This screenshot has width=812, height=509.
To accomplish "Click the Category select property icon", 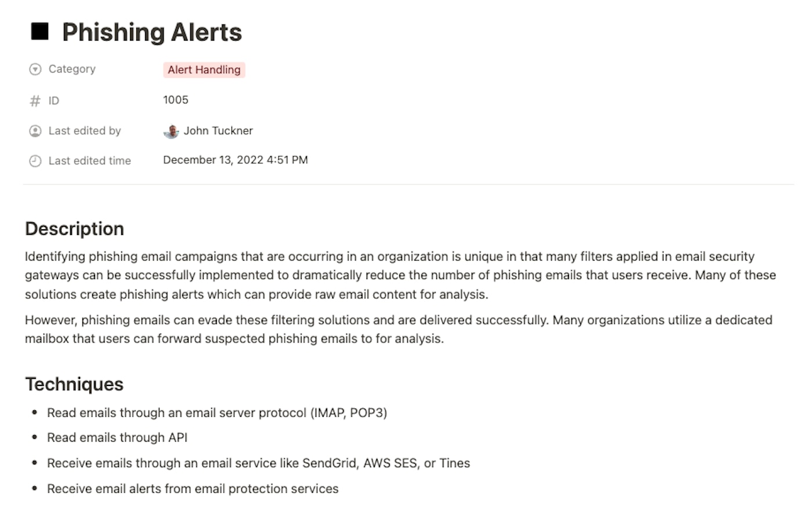I will coord(35,70).
